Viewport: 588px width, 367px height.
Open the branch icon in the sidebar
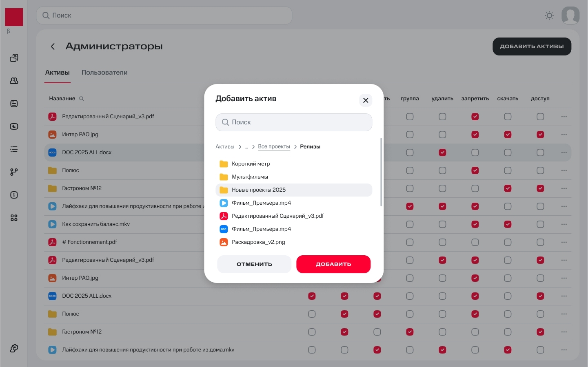[14, 172]
